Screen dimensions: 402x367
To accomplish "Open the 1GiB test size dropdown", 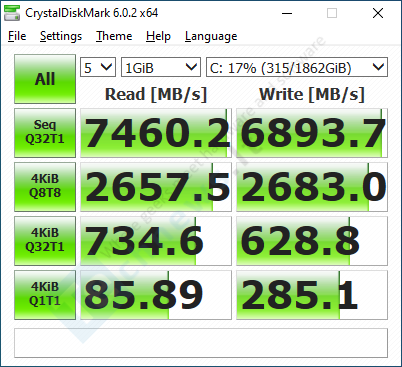I will coord(161,67).
